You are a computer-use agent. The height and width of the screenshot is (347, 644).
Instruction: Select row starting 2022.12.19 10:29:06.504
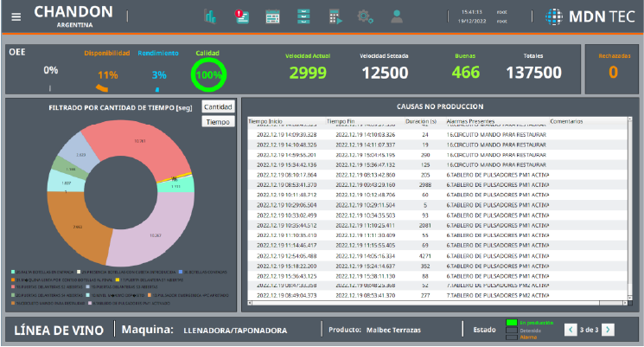tap(437, 205)
